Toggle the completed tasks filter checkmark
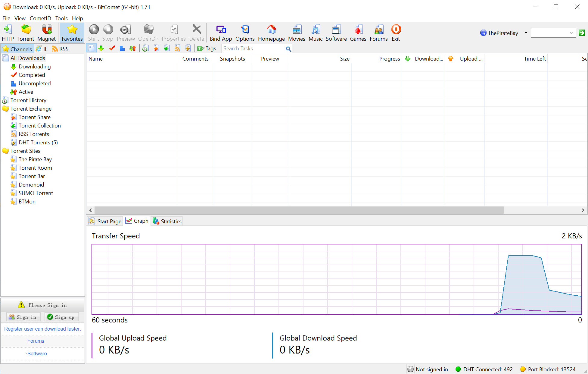This screenshot has height=374, width=588. 112,49
